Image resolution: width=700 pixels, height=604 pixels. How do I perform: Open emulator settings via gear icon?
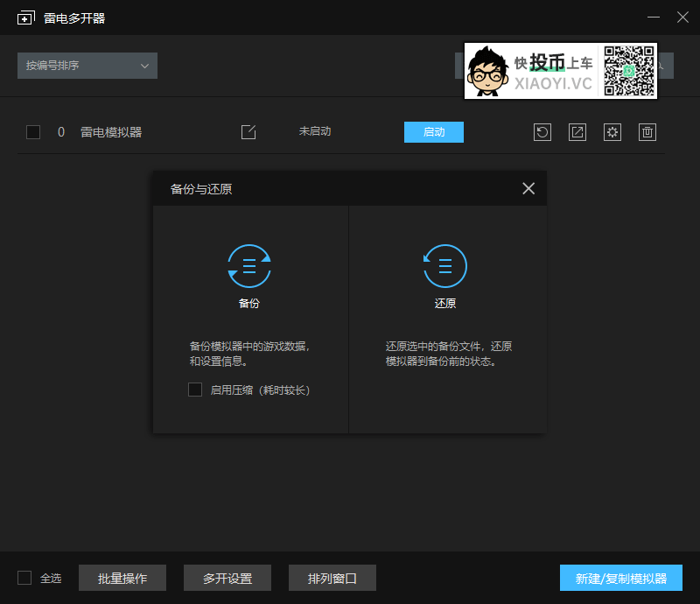click(x=612, y=131)
